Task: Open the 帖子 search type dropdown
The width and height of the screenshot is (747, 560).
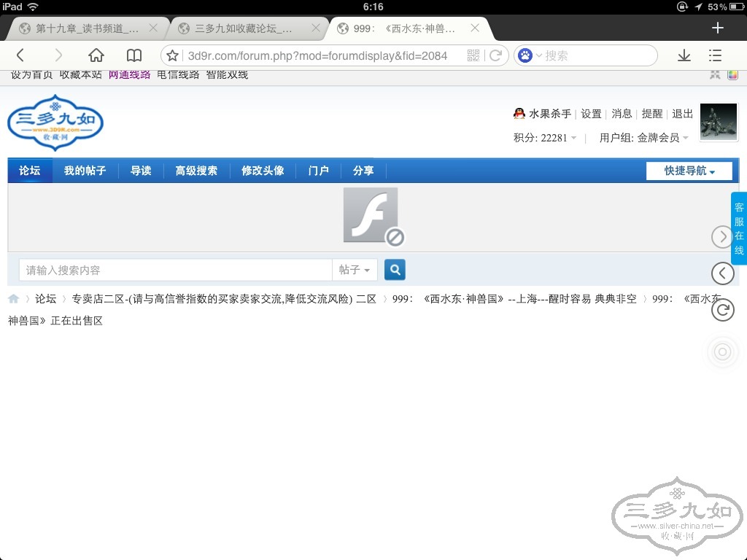Action: (x=355, y=270)
